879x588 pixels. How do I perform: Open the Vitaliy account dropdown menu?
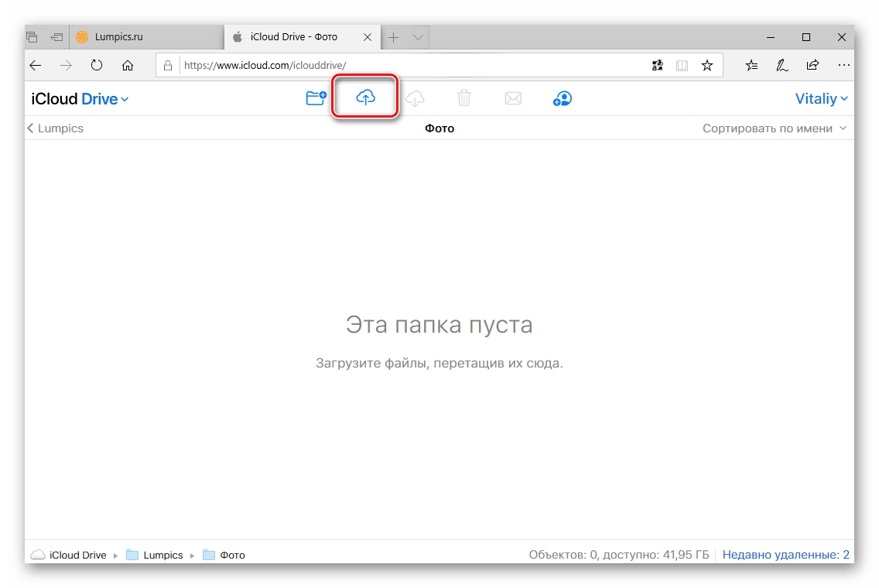821,99
